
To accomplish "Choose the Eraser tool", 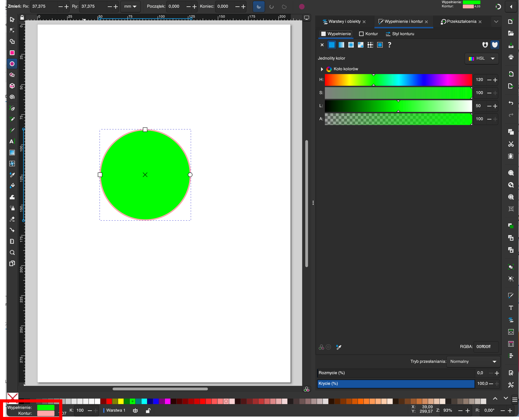I will click(x=12, y=219).
